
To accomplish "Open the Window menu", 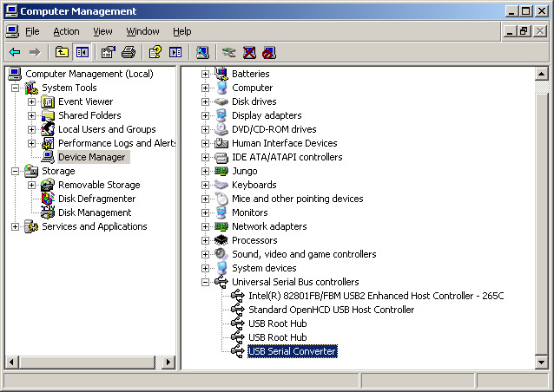I will (x=142, y=31).
